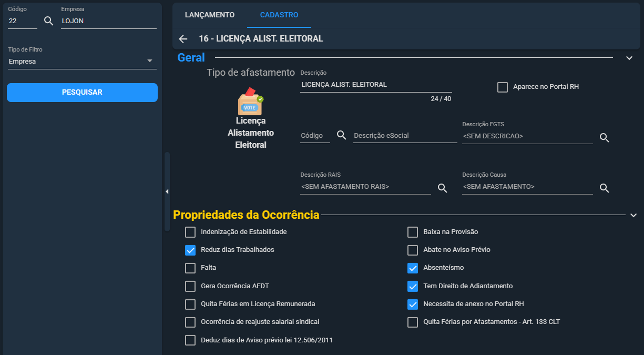
Task: Click the Empresa field showing LOJON
Action: click(109, 22)
